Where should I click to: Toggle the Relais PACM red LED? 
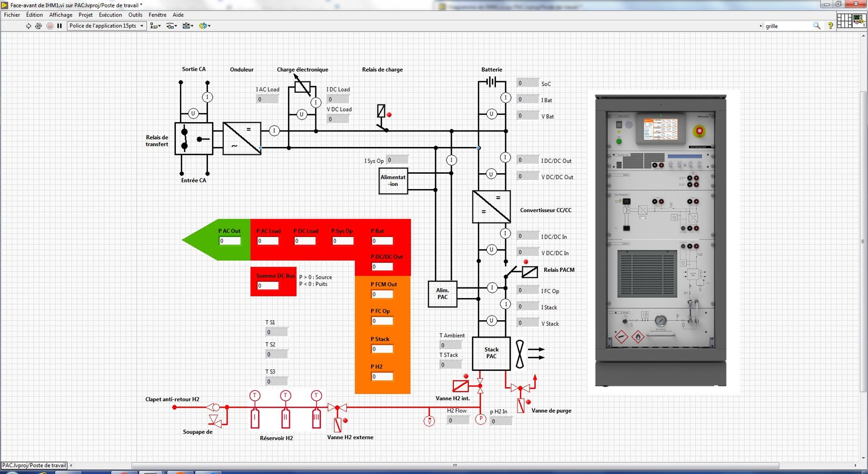click(x=525, y=262)
